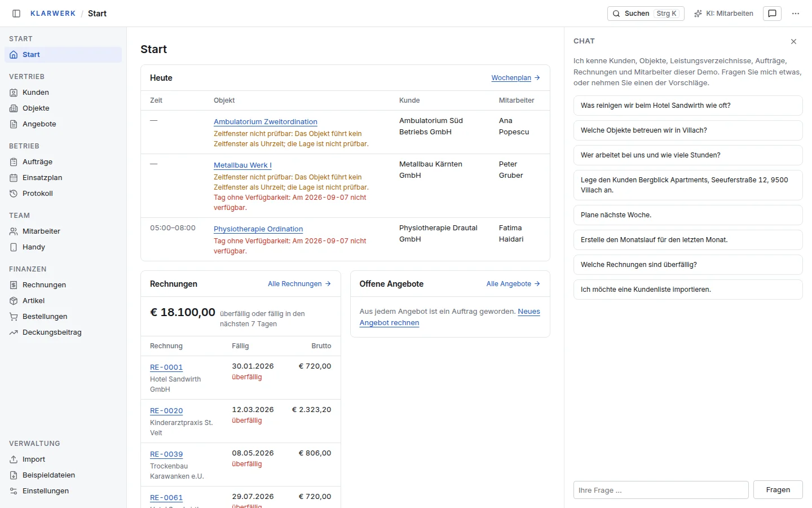Click the Rechnungen receipt icon
Image resolution: width=812 pixels, height=508 pixels.
[14, 285]
